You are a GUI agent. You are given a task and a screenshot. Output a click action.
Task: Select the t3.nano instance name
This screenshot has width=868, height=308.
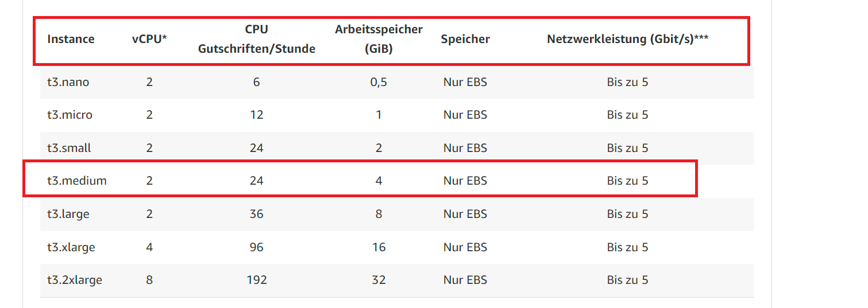pos(68,82)
